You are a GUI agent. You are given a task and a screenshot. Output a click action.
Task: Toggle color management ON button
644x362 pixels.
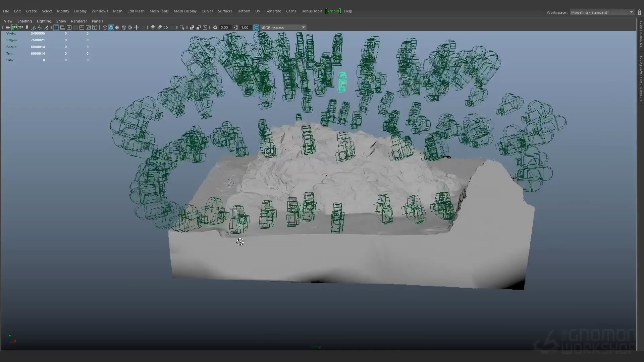pos(256,27)
